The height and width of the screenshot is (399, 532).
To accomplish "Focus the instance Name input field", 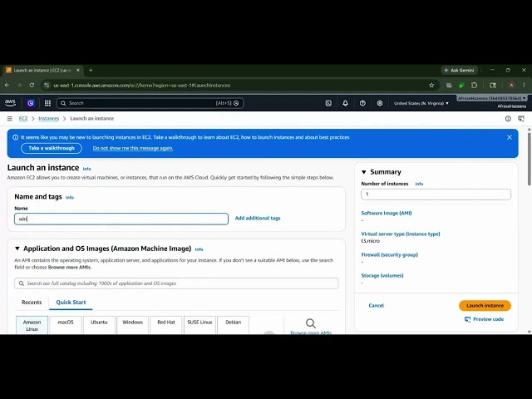I will pos(121,219).
